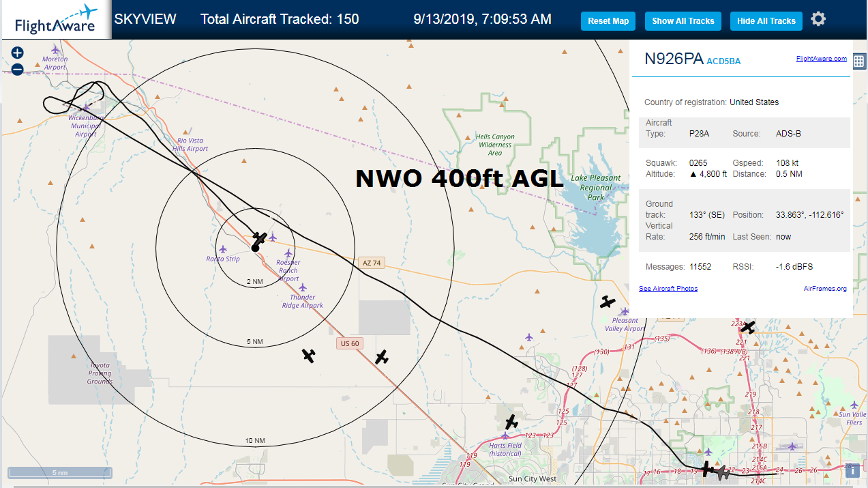Click the 5 nm map scale bar
Image resolution: width=868 pixels, height=488 pixels.
pyautogui.click(x=60, y=472)
